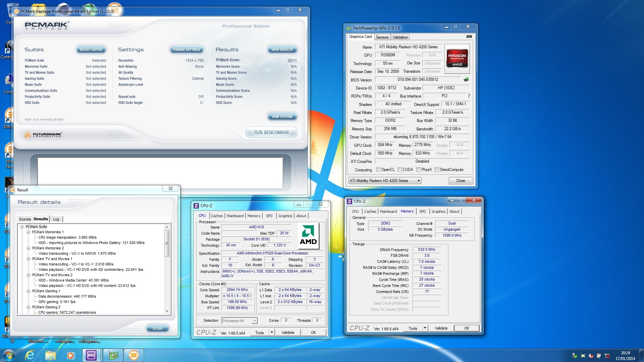Switch to PCMark Vantage taskbar icon
Image resolution: width=644 pixels, height=362 pixels.
pos(133,355)
